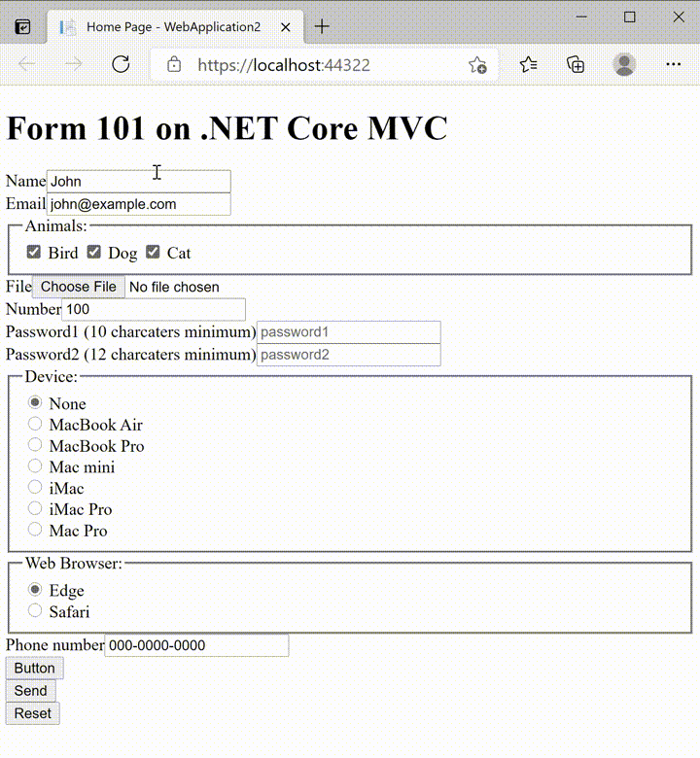Click into the Phone number field

(196, 645)
